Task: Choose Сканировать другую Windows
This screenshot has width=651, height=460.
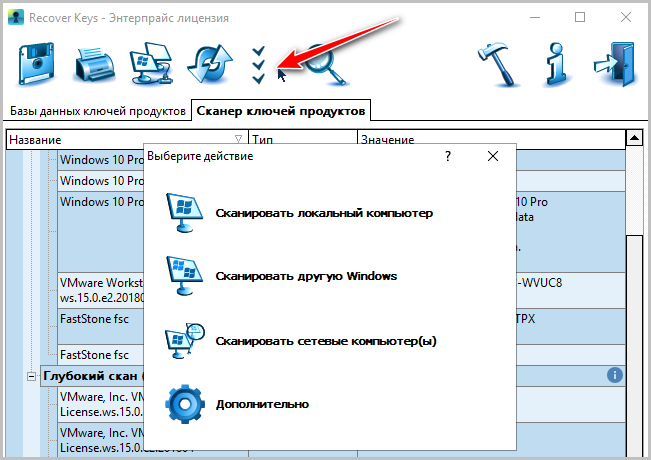Action: [306, 276]
